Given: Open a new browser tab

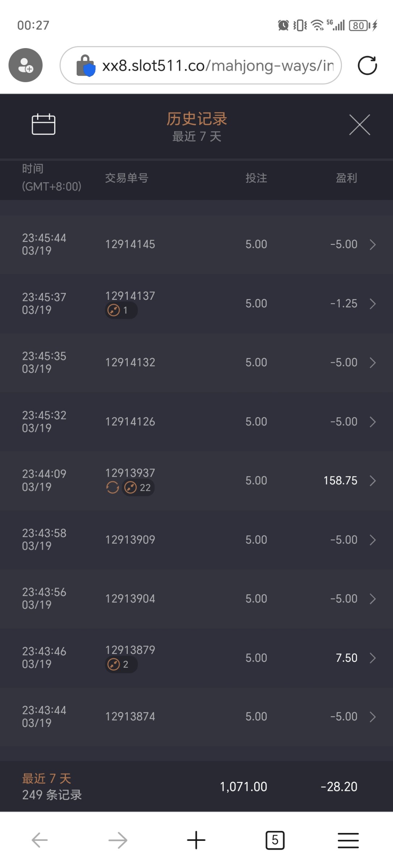Looking at the screenshot, I should (x=196, y=840).
